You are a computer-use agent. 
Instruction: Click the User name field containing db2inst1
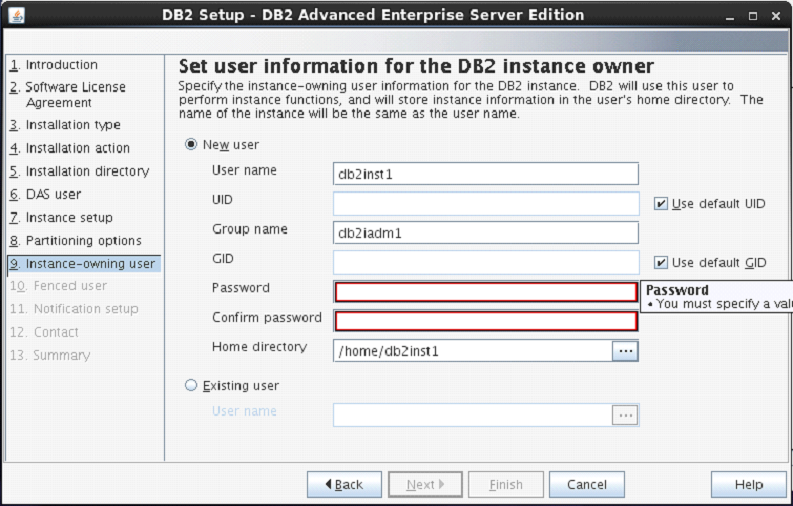485,173
